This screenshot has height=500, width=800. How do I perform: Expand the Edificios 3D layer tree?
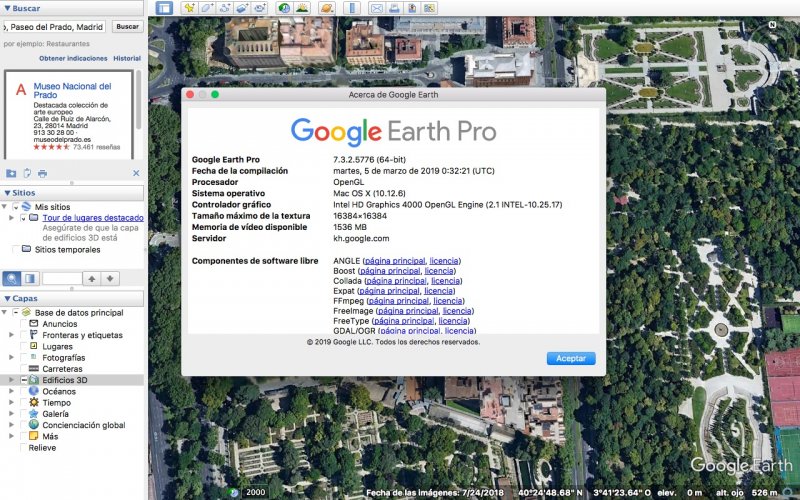pos(12,380)
